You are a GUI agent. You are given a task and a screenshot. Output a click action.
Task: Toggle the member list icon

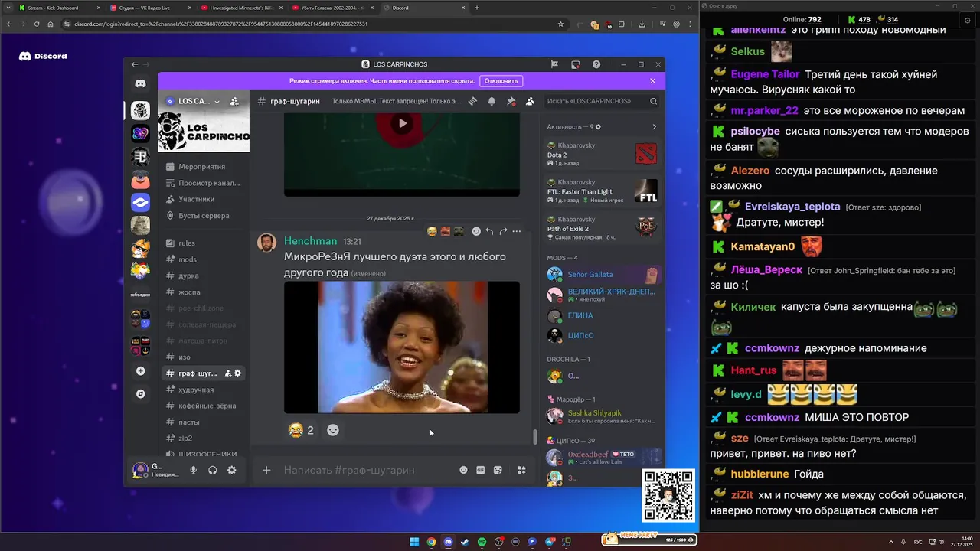[x=530, y=101]
